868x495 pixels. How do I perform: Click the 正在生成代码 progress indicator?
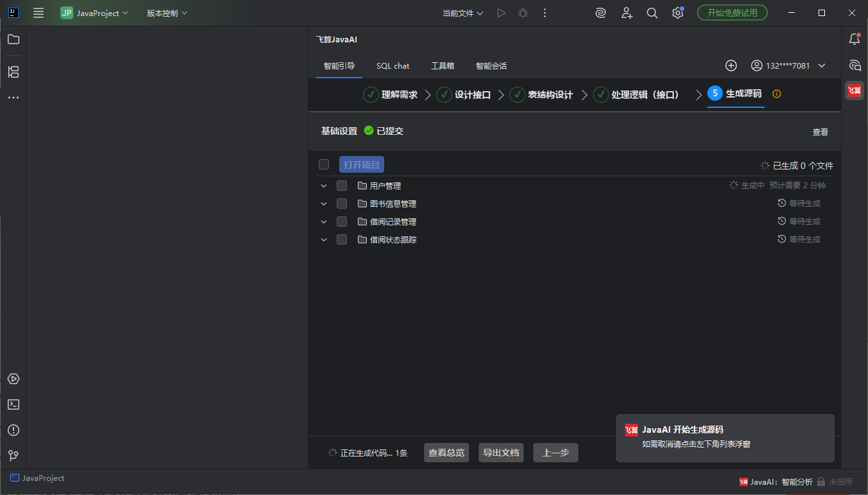coord(368,453)
